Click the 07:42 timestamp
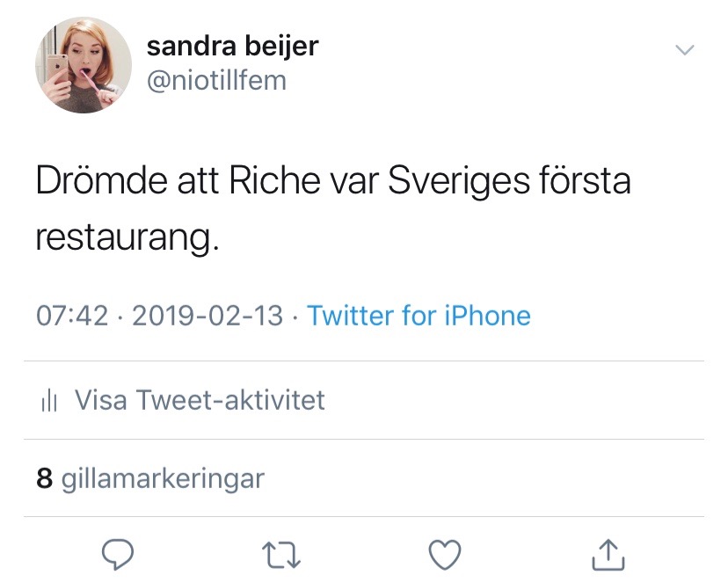Viewport: 728px width, 583px height. click(71, 316)
